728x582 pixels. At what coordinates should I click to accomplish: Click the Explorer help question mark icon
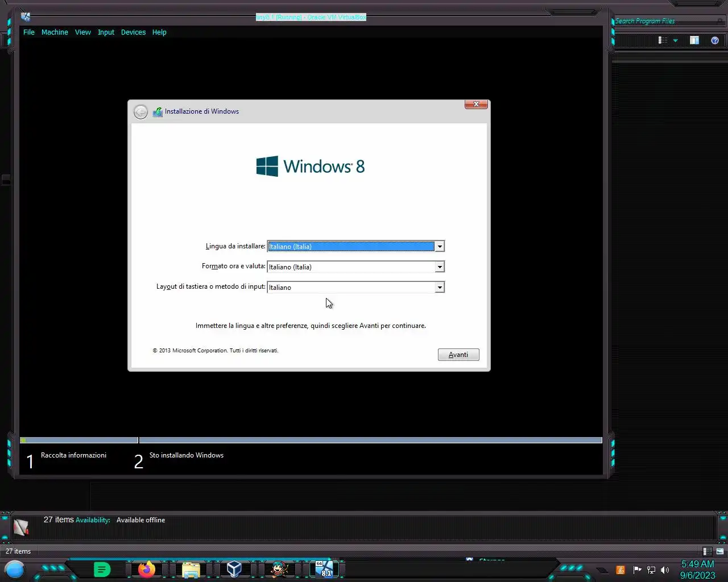(x=715, y=40)
